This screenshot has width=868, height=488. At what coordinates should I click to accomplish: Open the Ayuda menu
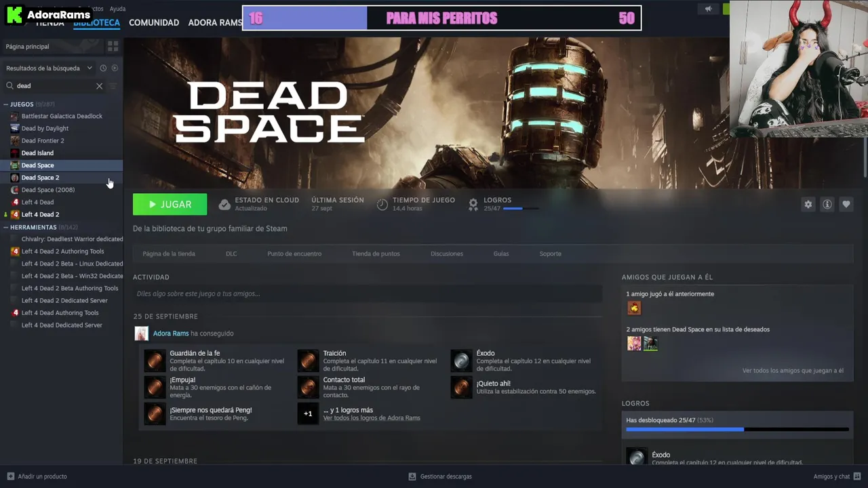(x=117, y=9)
